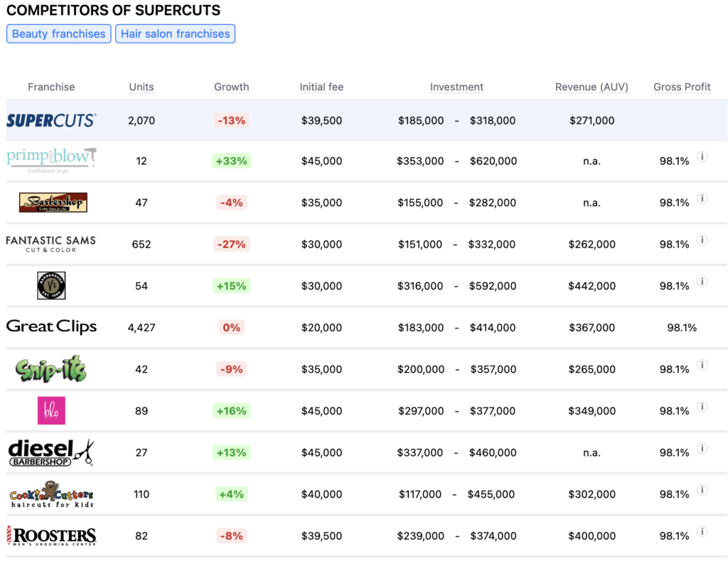Open the Beauty franchises tag

(58, 34)
